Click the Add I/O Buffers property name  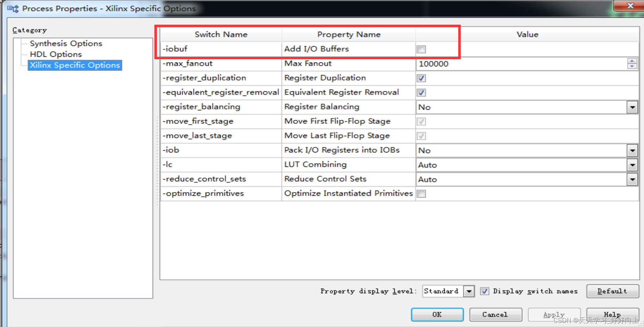click(x=317, y=49)
